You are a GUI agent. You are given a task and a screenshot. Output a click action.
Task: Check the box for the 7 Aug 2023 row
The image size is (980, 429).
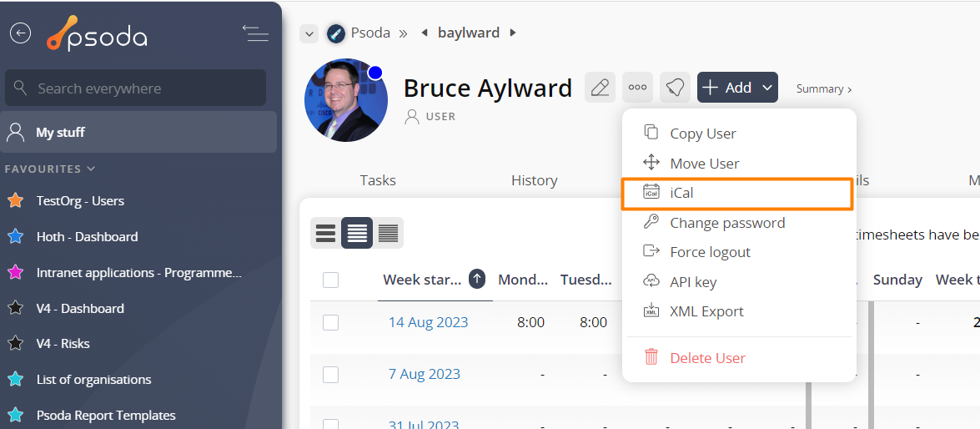331,375
